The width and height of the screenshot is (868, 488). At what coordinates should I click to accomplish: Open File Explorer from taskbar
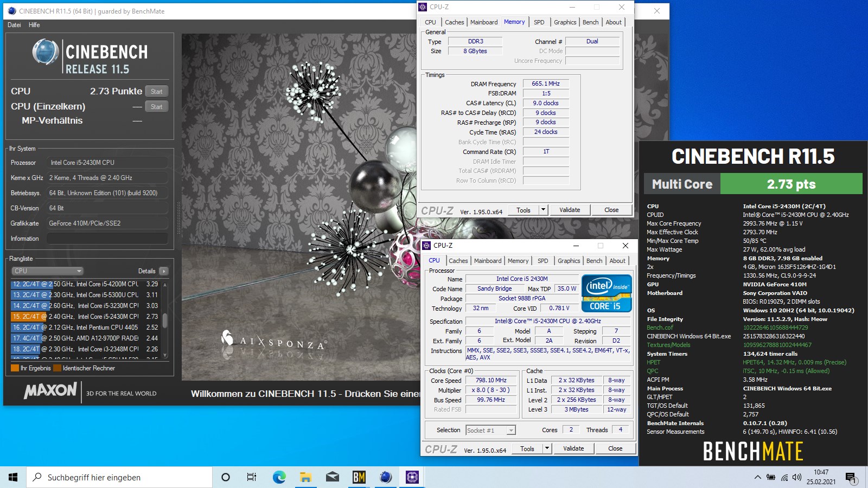point(305,477)
